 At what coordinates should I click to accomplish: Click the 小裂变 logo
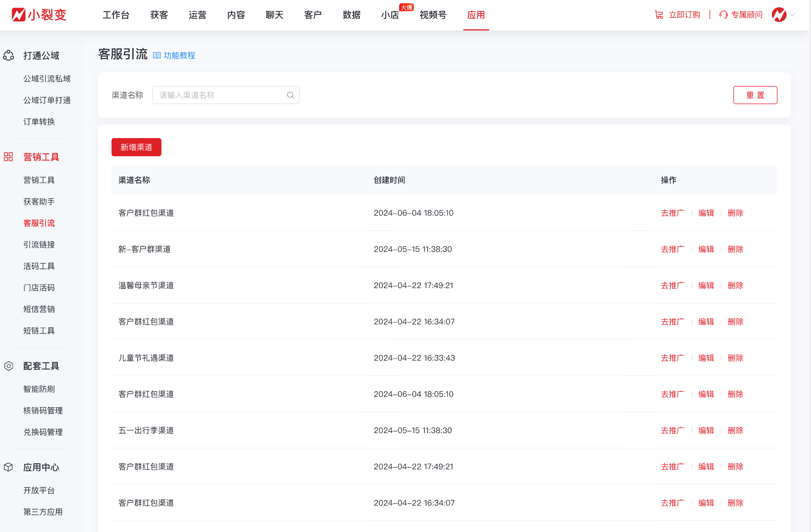coord(39,15)
